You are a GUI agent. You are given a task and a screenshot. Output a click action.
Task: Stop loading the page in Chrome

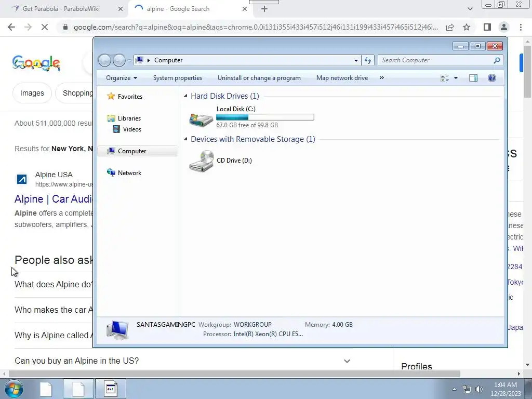tap(45, 27)
